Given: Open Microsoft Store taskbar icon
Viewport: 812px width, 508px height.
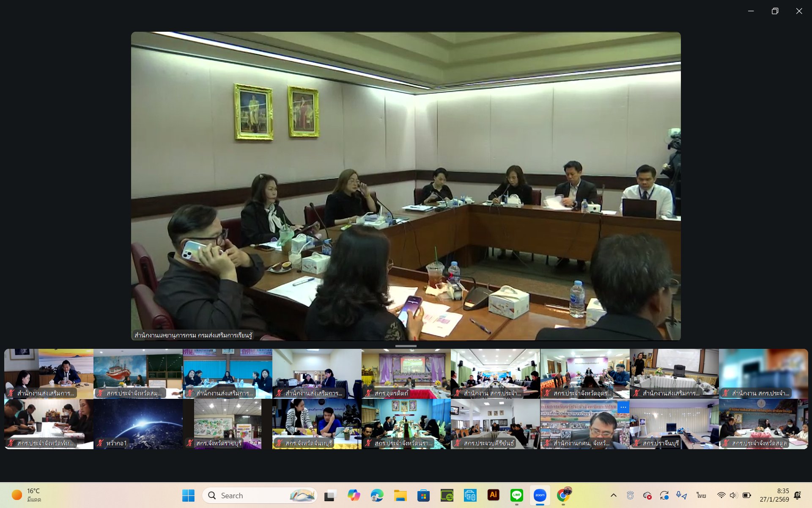Looking at the screenshot, I should point(423,495).
